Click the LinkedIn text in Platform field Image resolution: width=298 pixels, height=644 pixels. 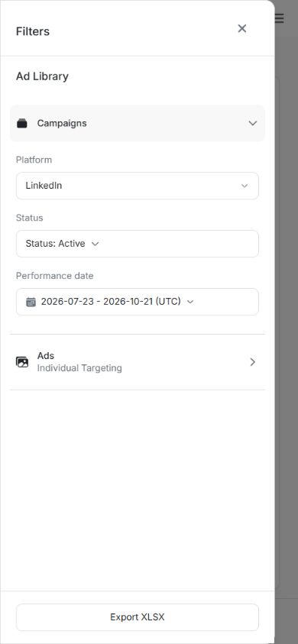(44, 186)
